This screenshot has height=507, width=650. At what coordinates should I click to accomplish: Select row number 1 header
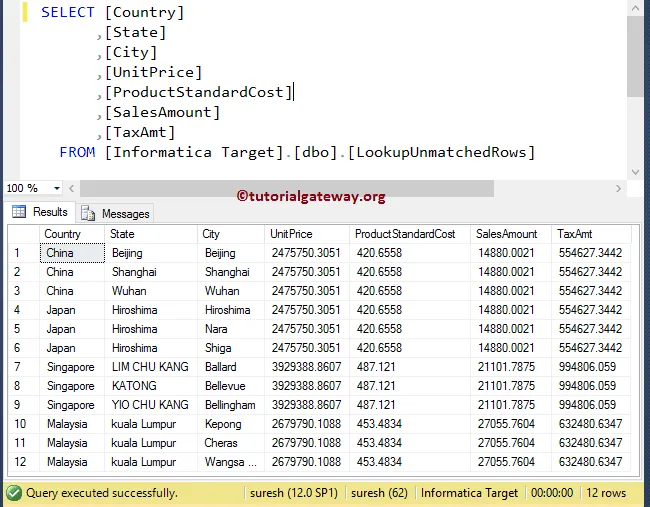(24, 253)
